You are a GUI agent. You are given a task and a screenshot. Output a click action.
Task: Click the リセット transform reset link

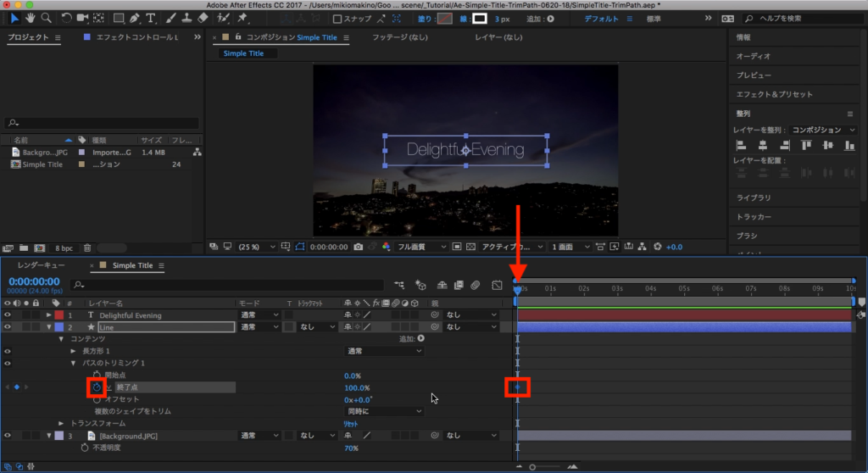tap(350, 423)
